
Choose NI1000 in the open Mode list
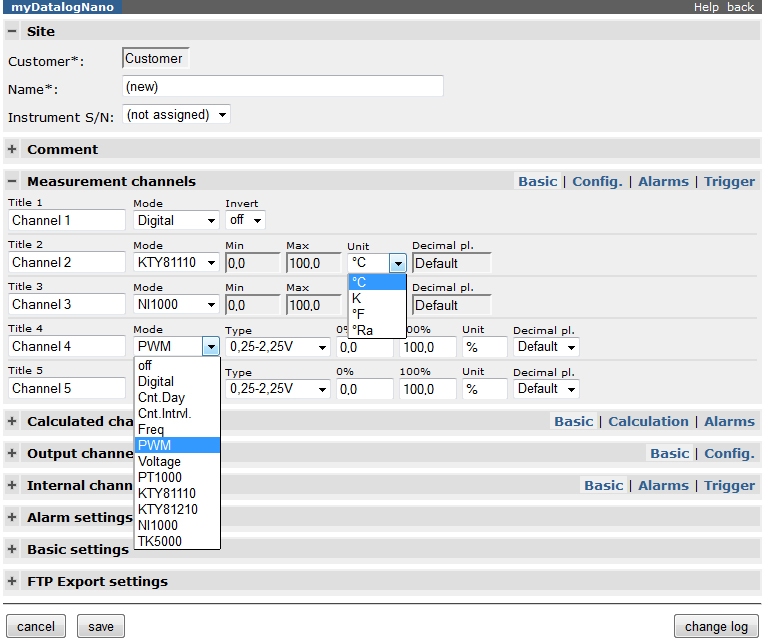click(177, 525)
